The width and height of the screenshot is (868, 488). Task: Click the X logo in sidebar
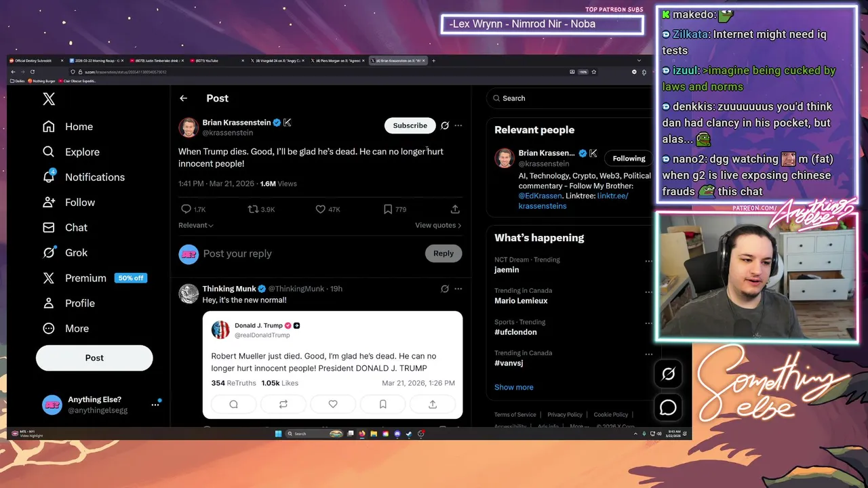pos(49,99)
